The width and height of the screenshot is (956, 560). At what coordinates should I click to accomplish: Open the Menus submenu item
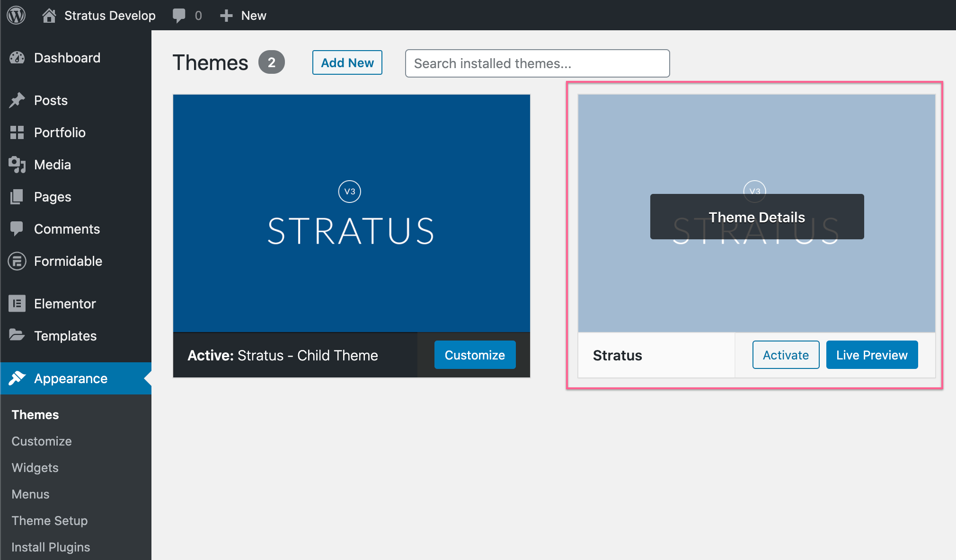click(30, 494)
